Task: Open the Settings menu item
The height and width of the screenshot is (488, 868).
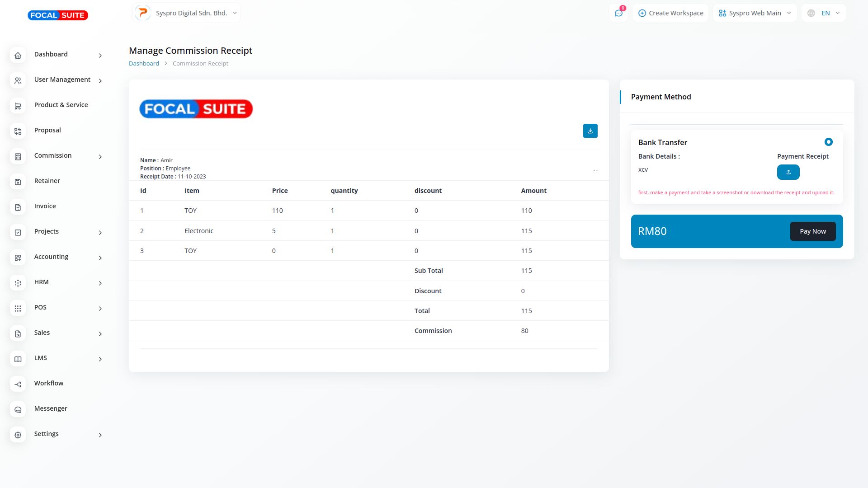Action: point(47,434)
